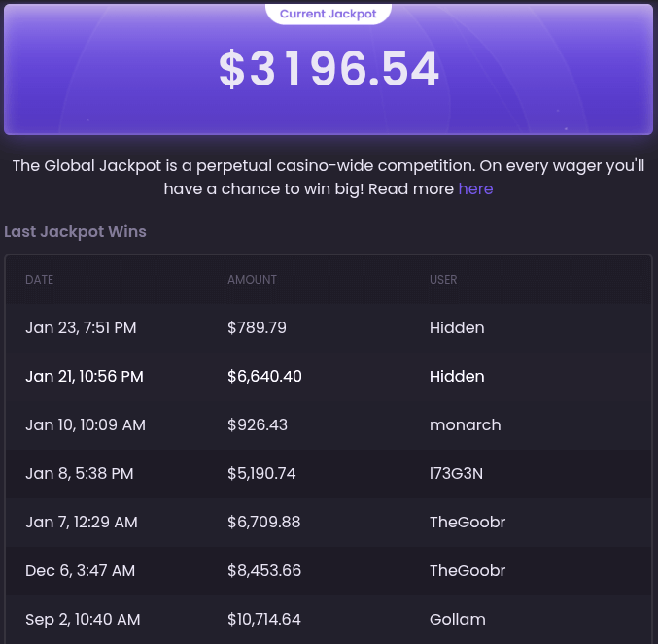The image size is (658, 644).
Task: Click the $926.43 win amount
Action: point(258,425)
